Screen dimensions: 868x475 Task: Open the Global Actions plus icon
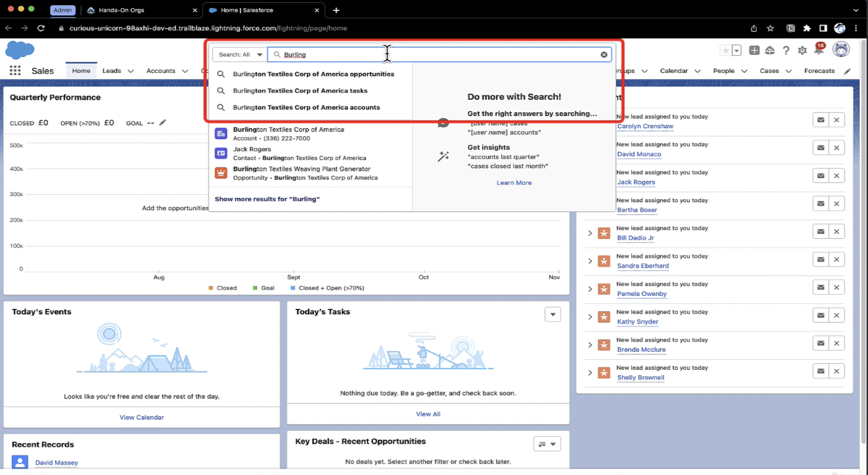coord(754,50)
